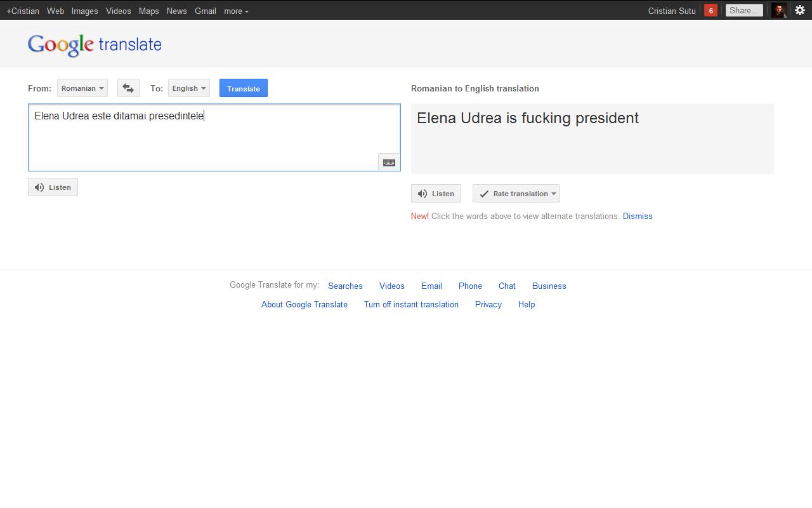812x508 pixels.
Task: Turn off instant translation
Action: click(x=410, y=305)
